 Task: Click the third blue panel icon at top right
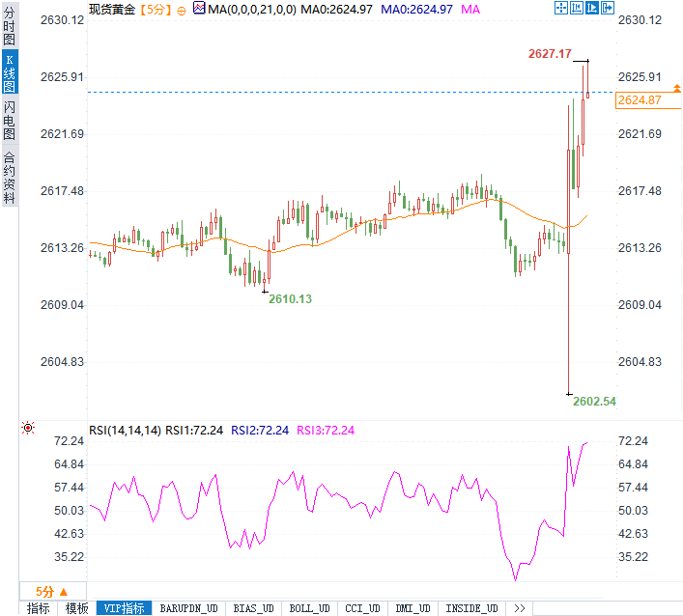click(592, 8)
